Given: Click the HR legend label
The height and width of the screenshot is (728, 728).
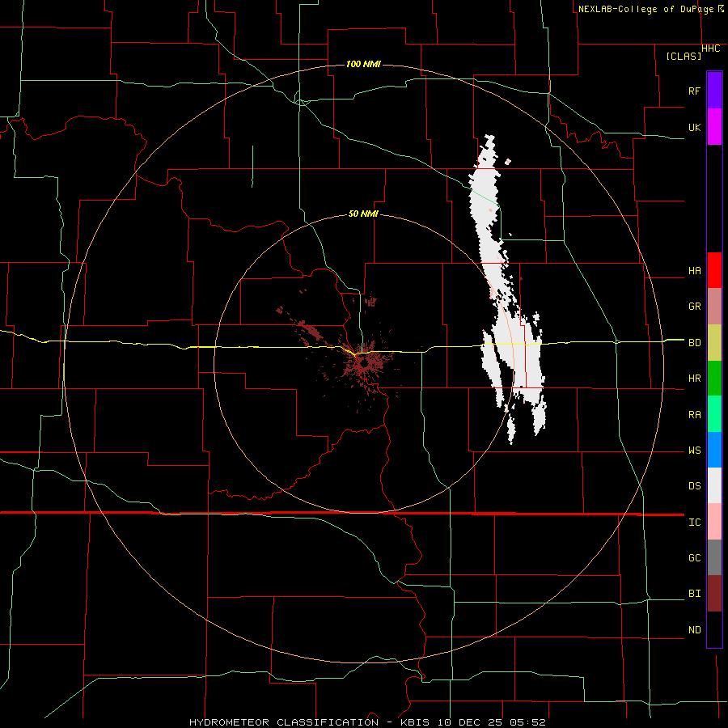Looking at the screenshot, I should tap(694, 379).
